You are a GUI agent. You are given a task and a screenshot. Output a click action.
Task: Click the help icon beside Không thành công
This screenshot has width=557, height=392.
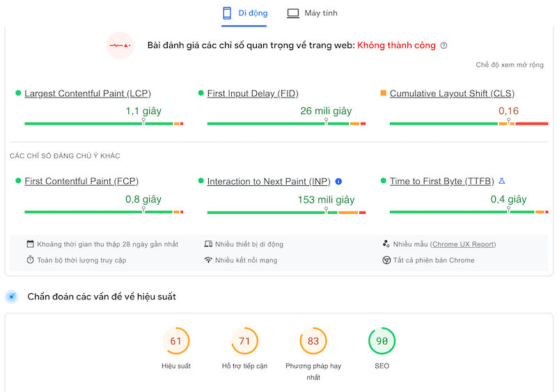coord(444,46)
